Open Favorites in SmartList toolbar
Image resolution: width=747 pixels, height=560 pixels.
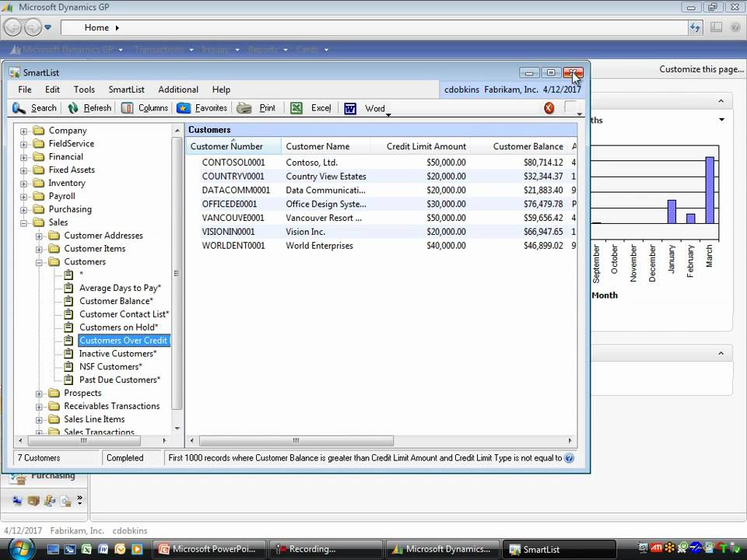(202, 108)
